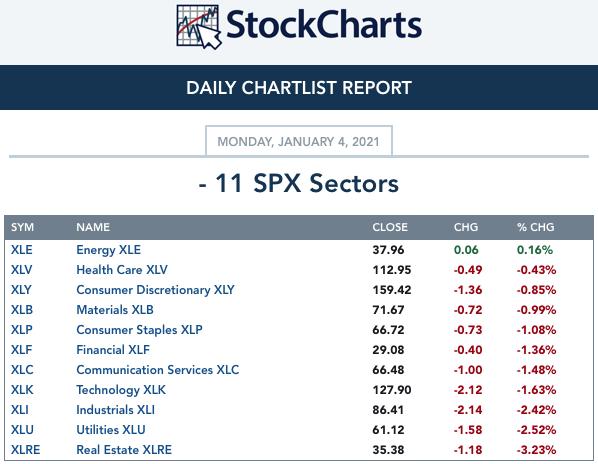Screen dimensions: 598x464
Task: Open the Health Care XLV link
Action: click(122, 270)
